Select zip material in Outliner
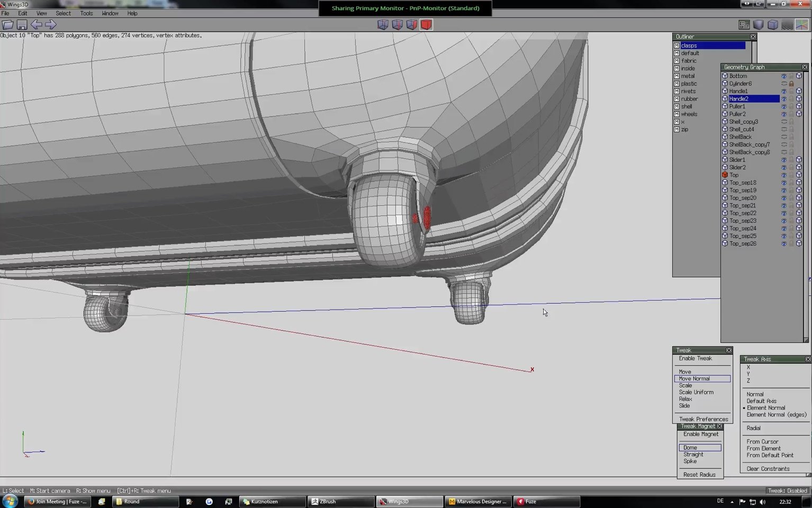 [684, 130]
